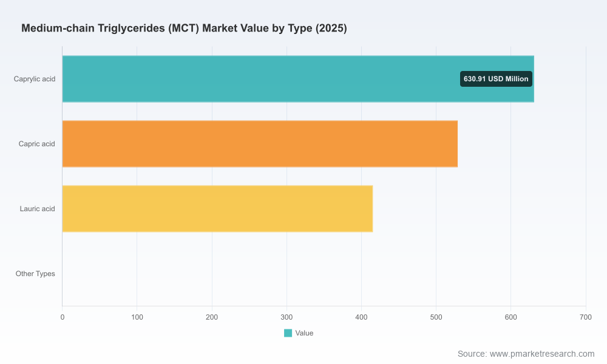Viewport: 607px width, 364px height.
Task: Click the teal Value legend swatch
Action: pyautogui.click(x=288, y=333)
